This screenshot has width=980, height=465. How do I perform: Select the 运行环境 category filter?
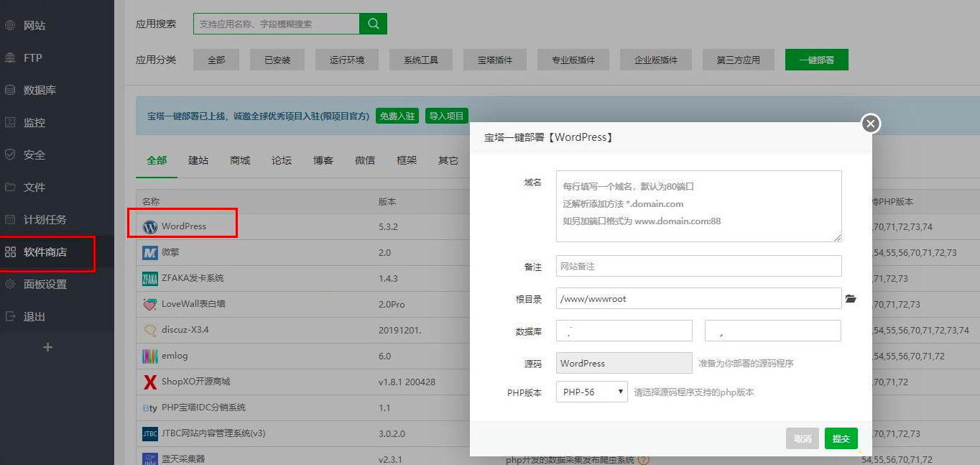click(x=347, y=60)
